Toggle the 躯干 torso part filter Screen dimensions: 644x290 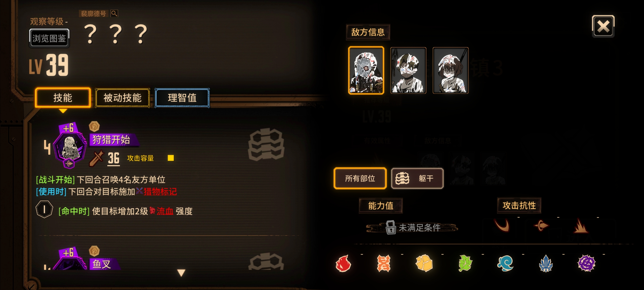[417, 178]
